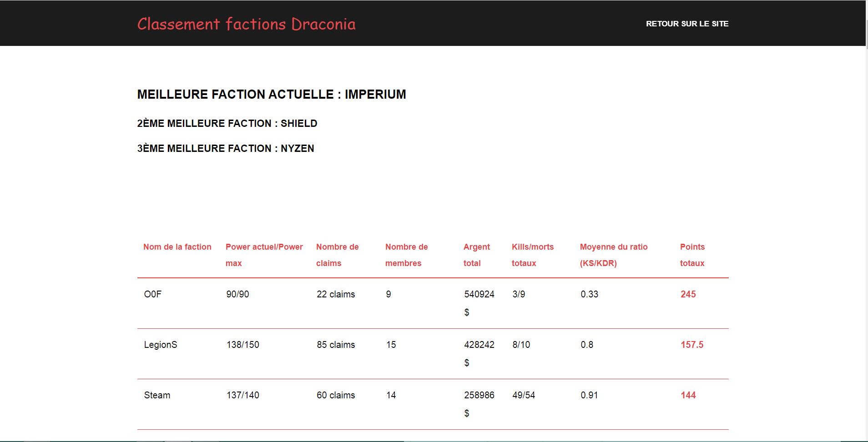Click the Power actuel/Power max column header

click(264, 255)
